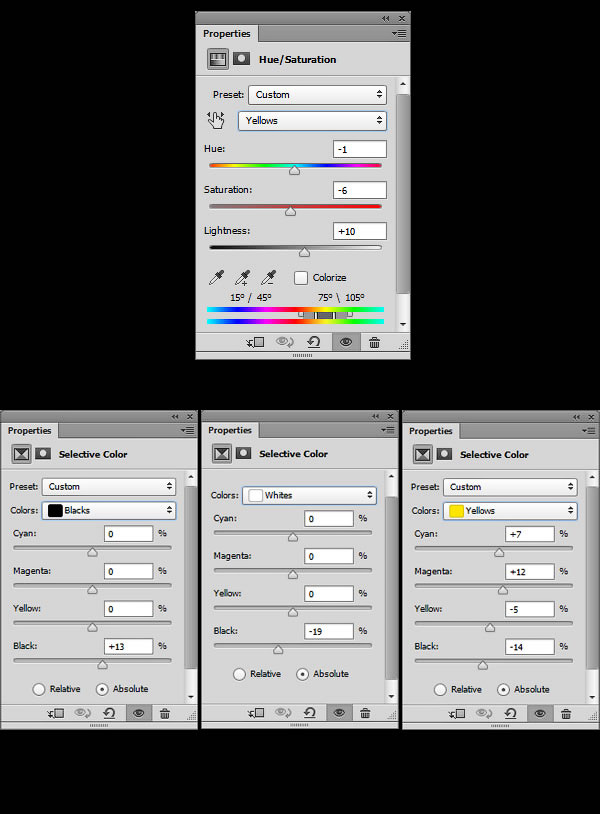Open the Yellows color range dropdown in Hue/Saturation
The width and height of the screenshot is (600, 814).
[312, 120]
